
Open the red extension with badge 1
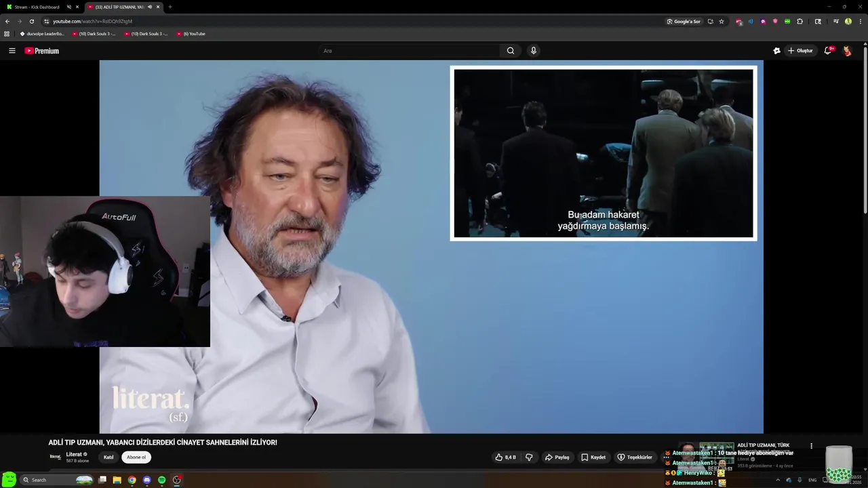(738, 22)
